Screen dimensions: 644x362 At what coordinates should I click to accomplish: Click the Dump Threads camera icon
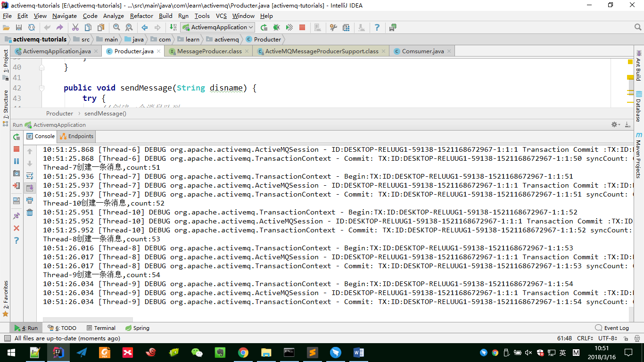click(17, 173)
